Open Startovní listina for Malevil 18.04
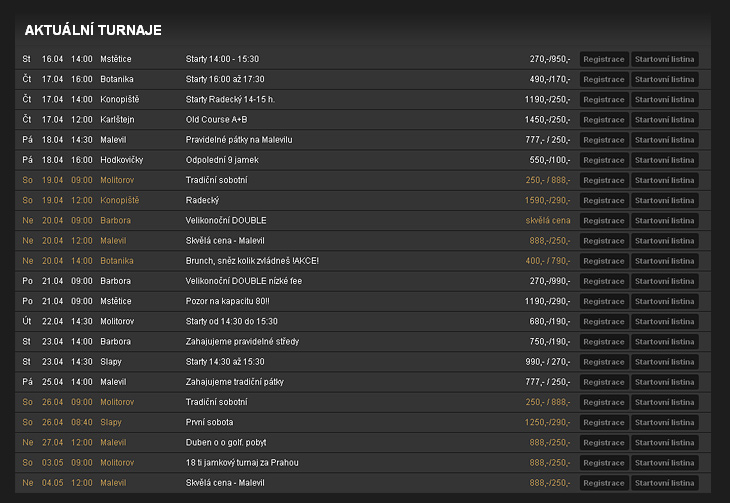 (x=664, y=140)
